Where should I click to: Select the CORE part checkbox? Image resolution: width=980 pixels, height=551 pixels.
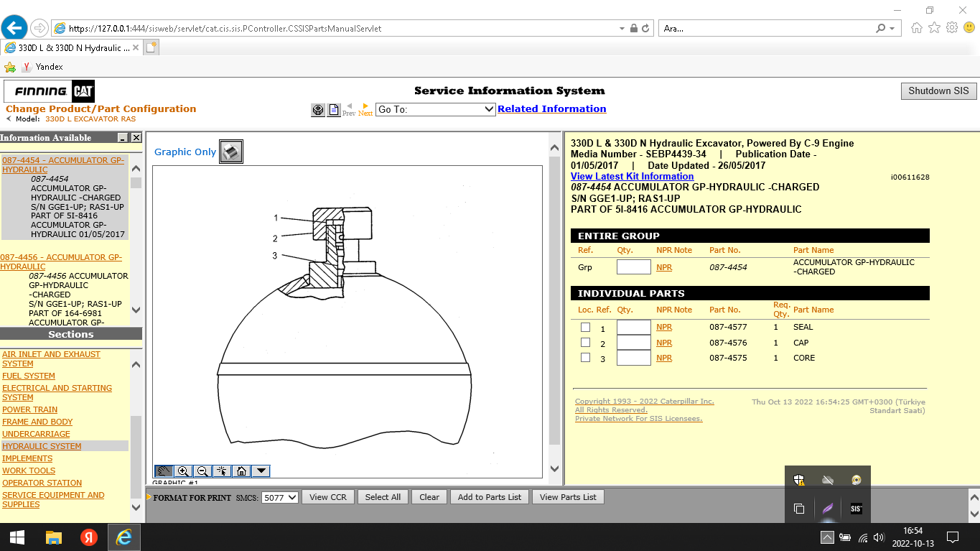(x=586, y=358)
